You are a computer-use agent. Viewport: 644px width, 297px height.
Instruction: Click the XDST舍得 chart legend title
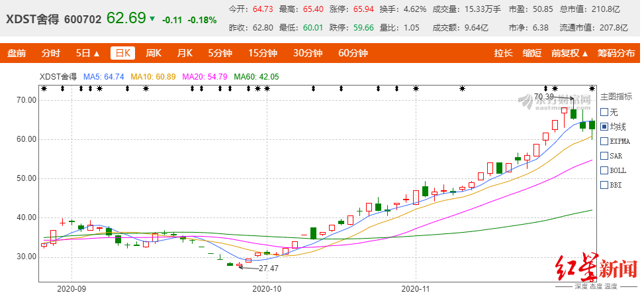tap(58, 76)
